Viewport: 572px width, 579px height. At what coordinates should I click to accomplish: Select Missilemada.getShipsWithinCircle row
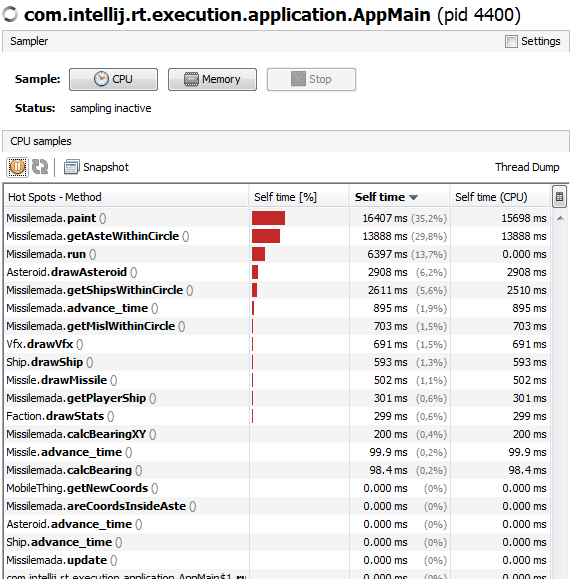click(277, 290)
